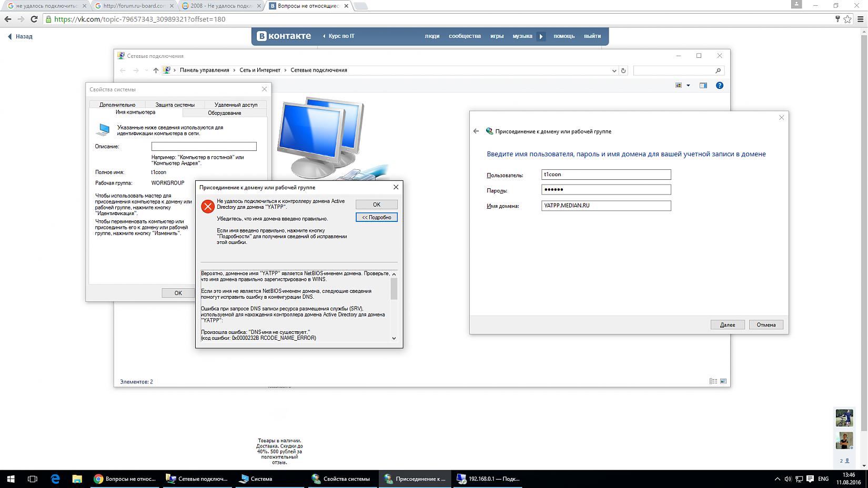Select the Имя компьютера tab
The image size is (868, 488).
(136, 112)
